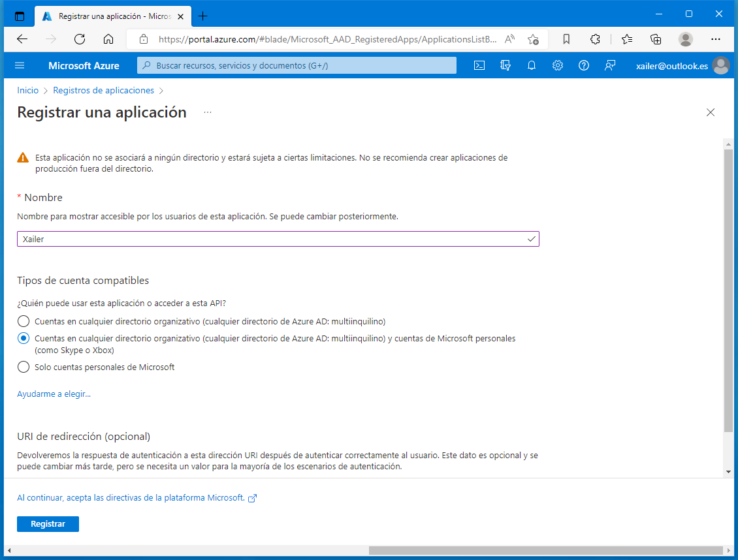View site information via the lock icon
The width and height of the screenshot is (738, 560).
[x=144, y=39]
